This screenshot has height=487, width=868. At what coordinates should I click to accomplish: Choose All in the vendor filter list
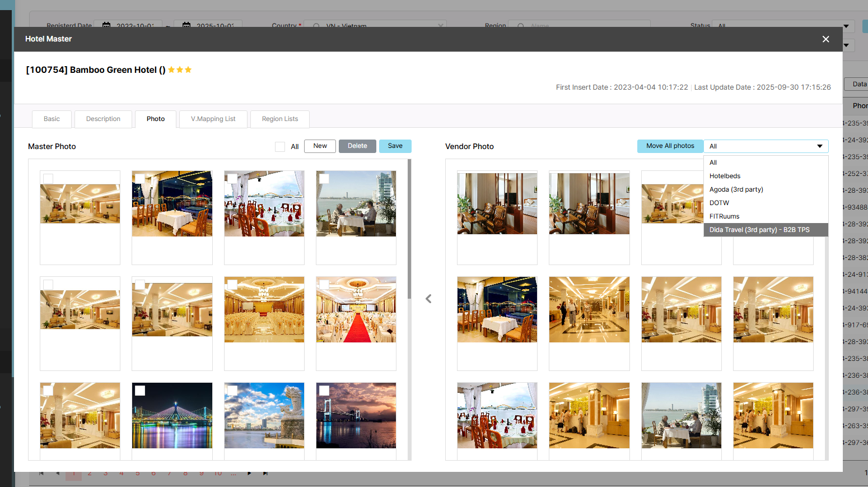click(x=766, y=163)
